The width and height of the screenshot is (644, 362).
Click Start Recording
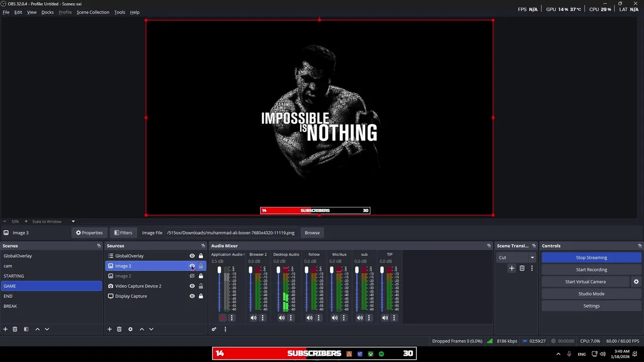(x=591, y=269)
